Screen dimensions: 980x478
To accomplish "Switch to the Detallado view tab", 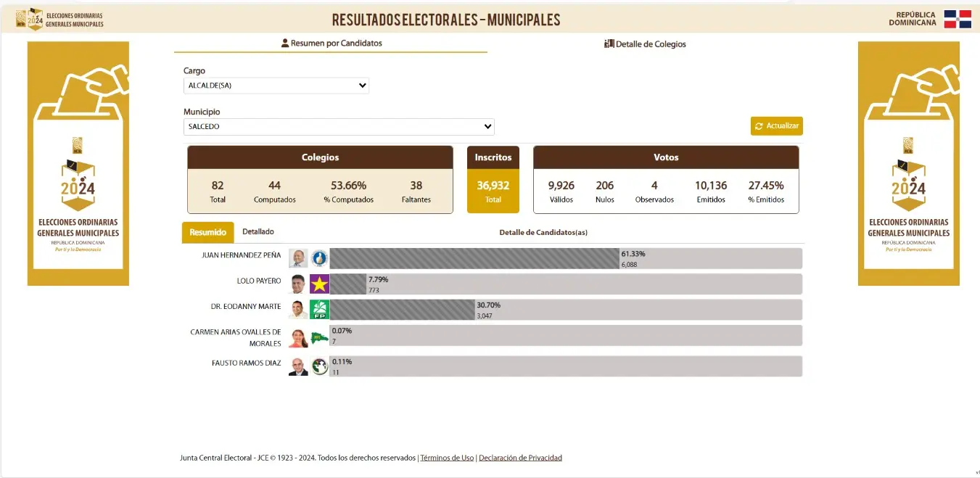I will click(x=258, y=232).
